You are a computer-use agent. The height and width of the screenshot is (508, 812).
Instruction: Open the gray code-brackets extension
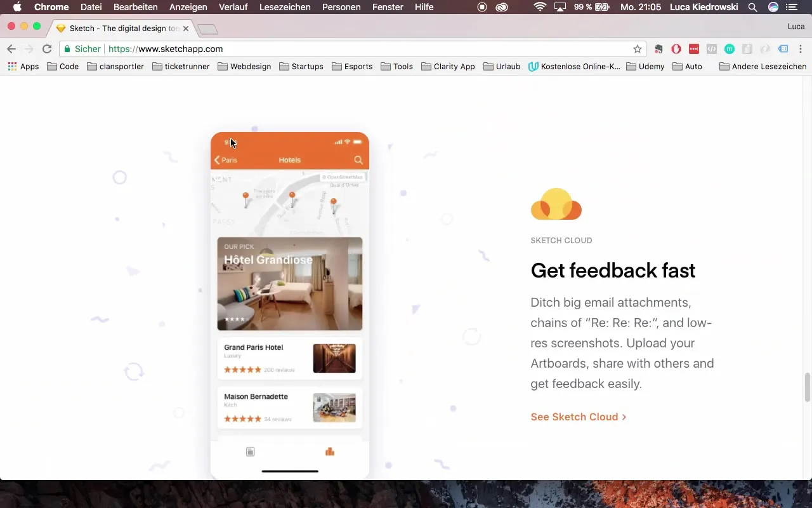pos(712,49)
